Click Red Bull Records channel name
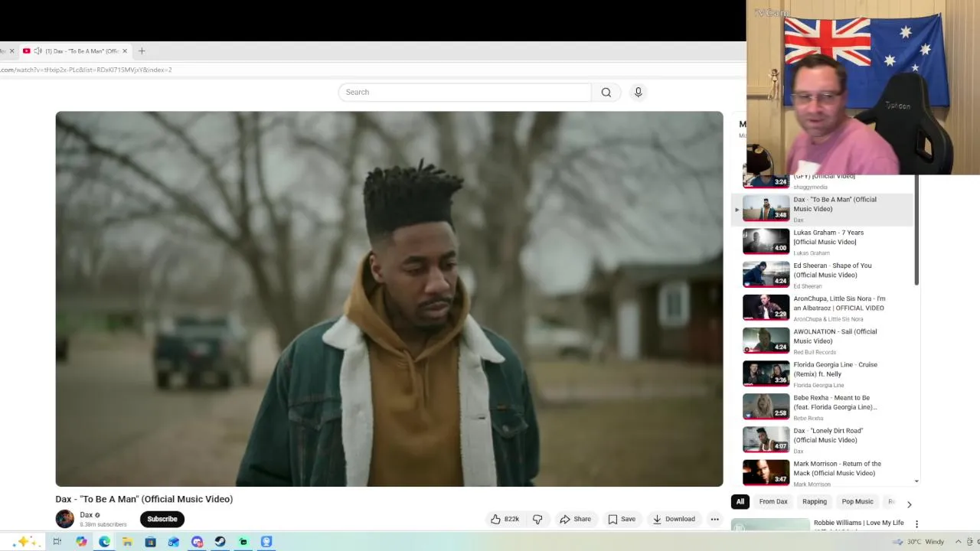This screenshot has width=980, height=551. 815,352
